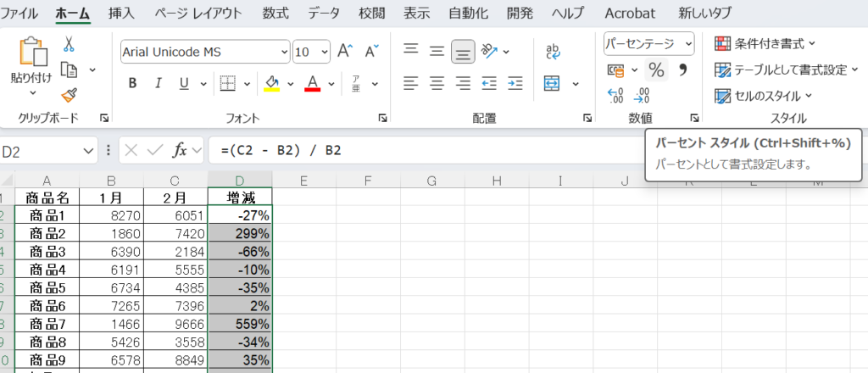Click the phonetic guide (furigana) icon
This screenshot has height=373, width=868.
[x=357, y=84]
